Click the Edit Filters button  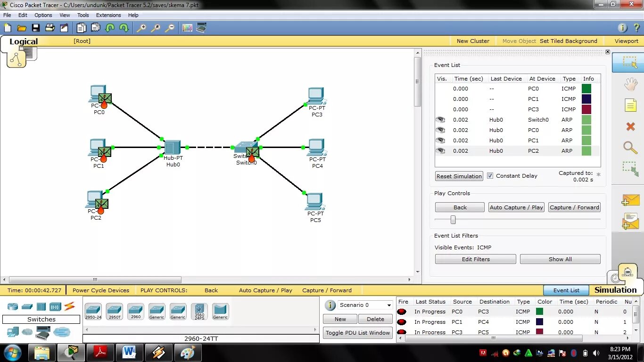pyautogui.click(x=476, y=259)
